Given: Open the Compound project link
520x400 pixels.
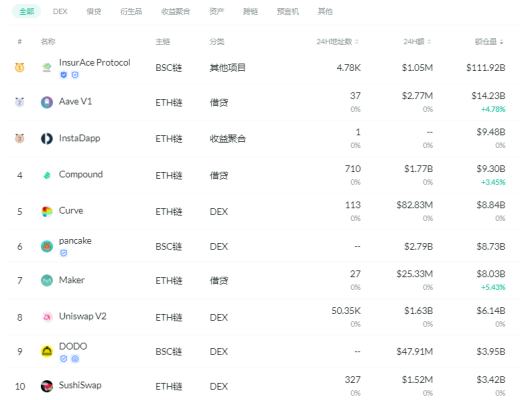Looking at the screenshot, I should click(x=81, y=174).
